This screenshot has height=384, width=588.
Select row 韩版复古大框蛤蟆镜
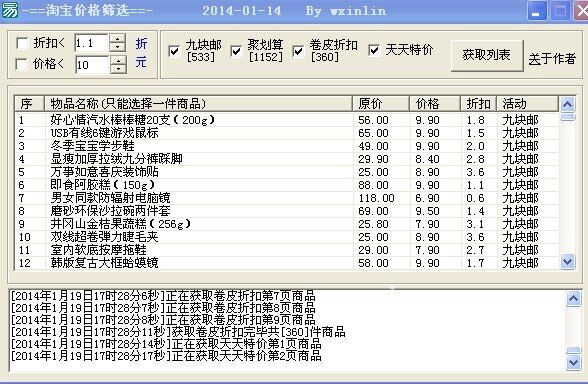(287, 263)
